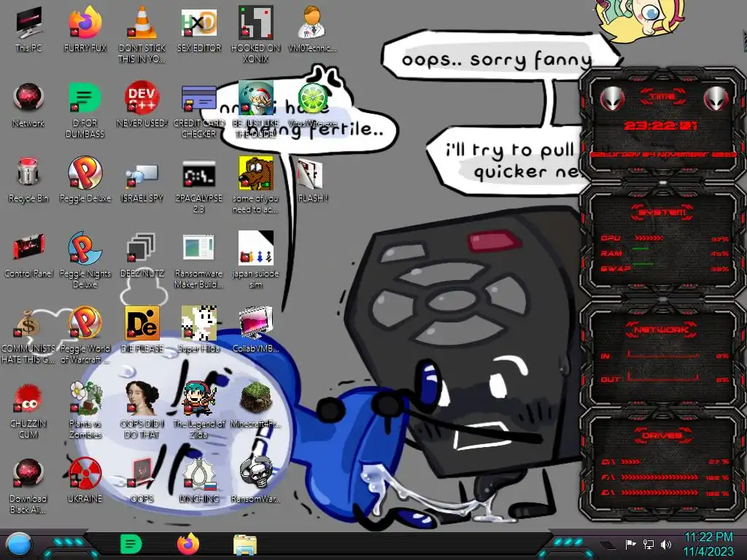The width and height of the screenshot is (747, 560).
Task: Launch Plants vs Zombies
Action: click(85, 411)
